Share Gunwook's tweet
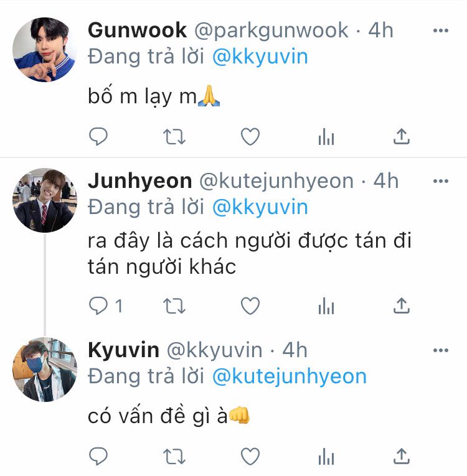 click(x=402, y=136)
